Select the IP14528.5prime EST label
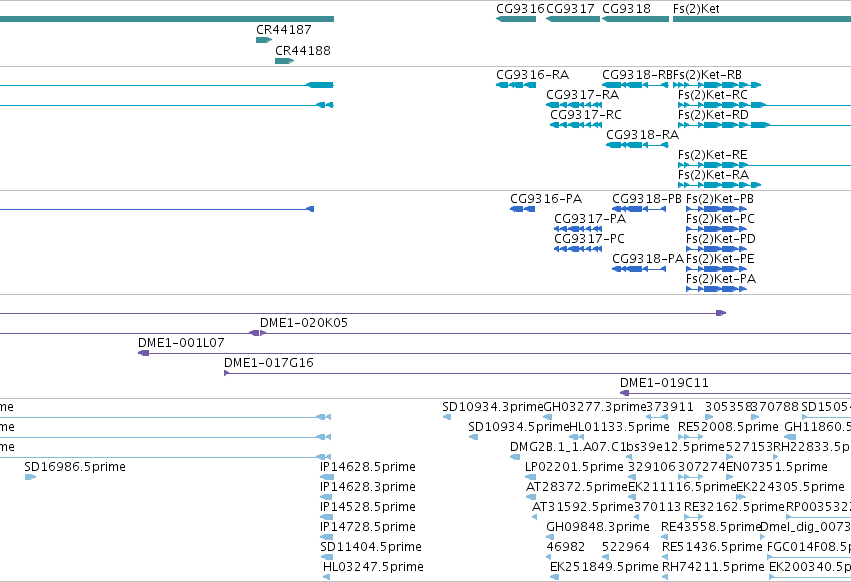 tap(368, 507)
